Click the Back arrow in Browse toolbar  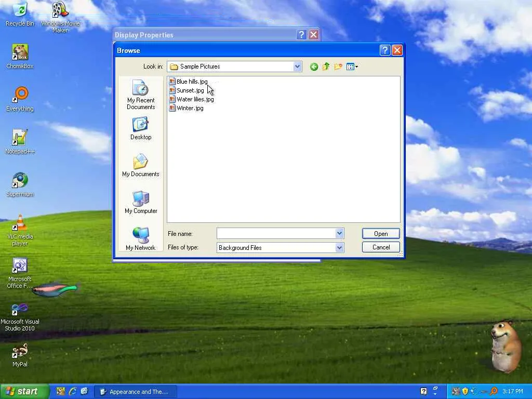pos(314,67)
